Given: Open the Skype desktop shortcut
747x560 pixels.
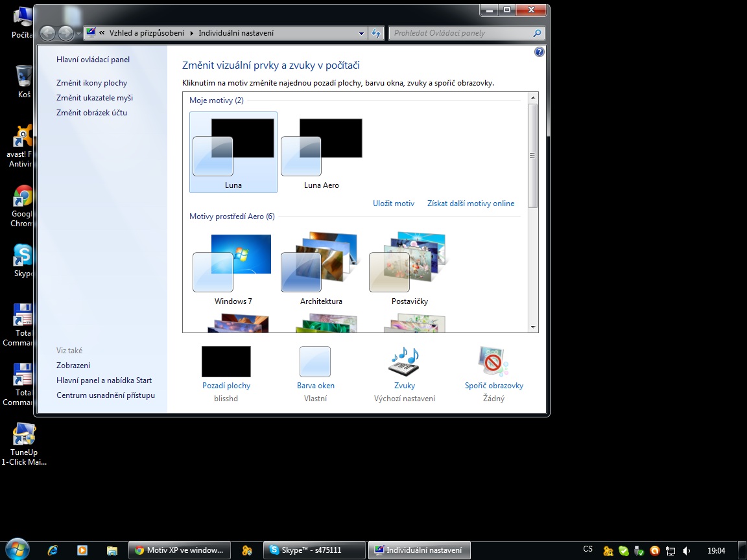Looking at the screenshot, I should [x=23, y=260].
